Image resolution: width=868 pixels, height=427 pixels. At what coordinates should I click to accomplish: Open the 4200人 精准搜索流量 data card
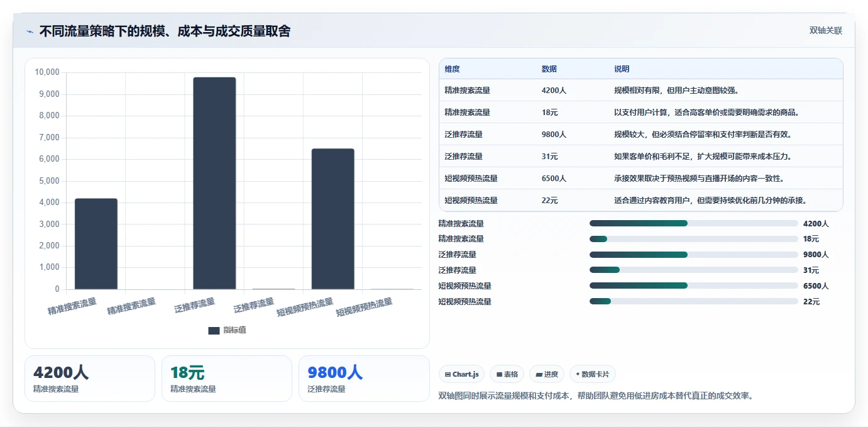point(90,379)
